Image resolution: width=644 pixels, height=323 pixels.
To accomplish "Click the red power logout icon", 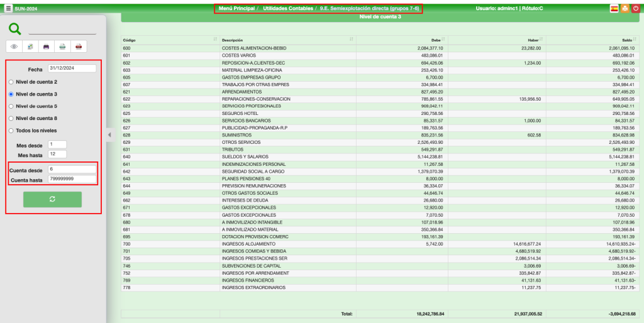I will 635,8.
